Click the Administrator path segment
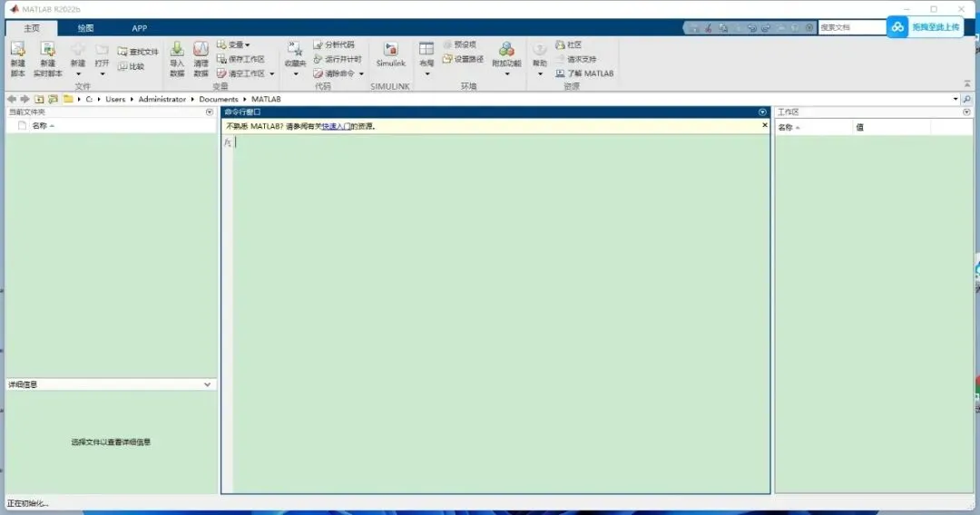 162,99
